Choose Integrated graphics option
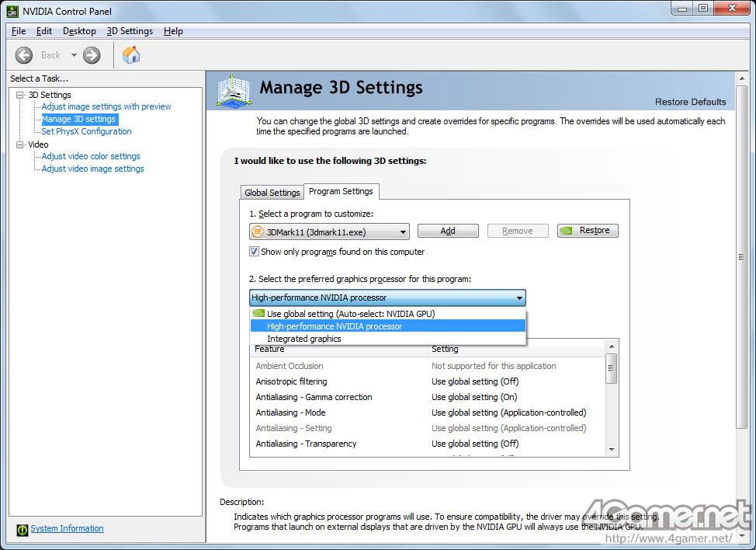The image size is (756, 550). click(x=387, y=339)
